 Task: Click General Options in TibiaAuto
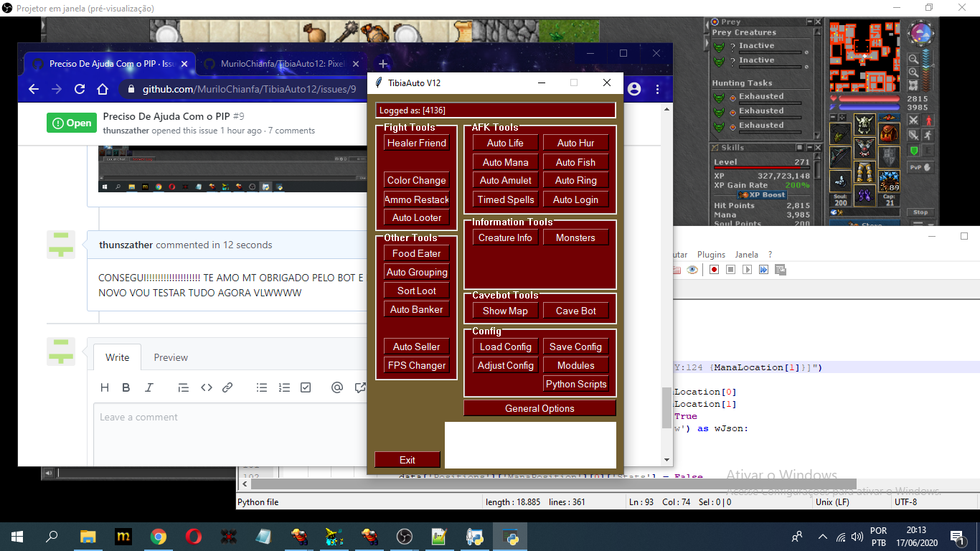(x=540, y=408)
